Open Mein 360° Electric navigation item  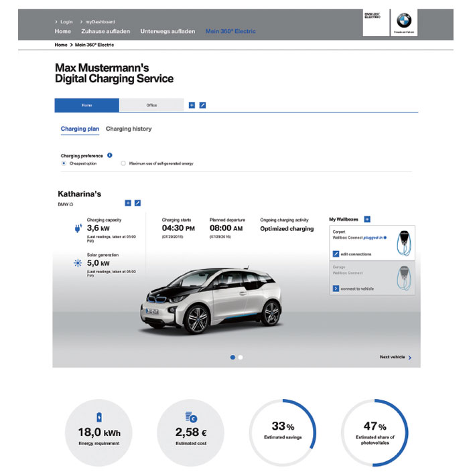[x=230, y=31]
